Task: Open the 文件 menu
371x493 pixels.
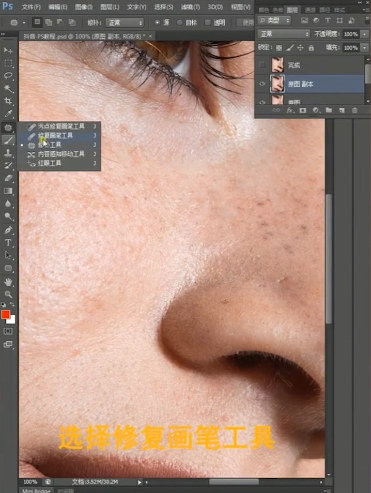Action: [31, 7]
